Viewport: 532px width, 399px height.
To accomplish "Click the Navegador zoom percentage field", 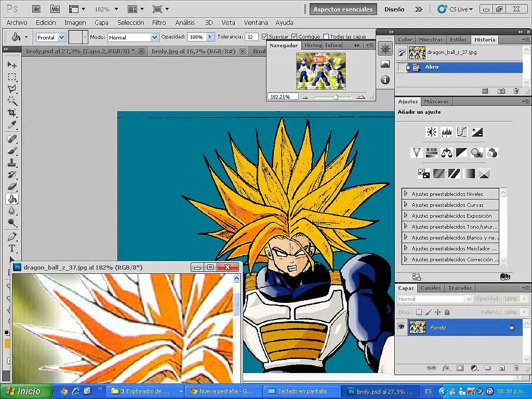I will click(283, 97).
